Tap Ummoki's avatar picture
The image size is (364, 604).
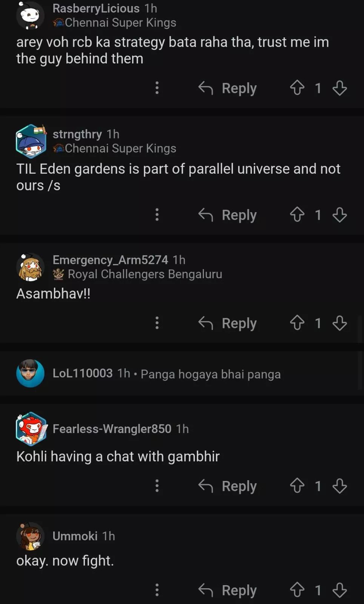[30, 536]
